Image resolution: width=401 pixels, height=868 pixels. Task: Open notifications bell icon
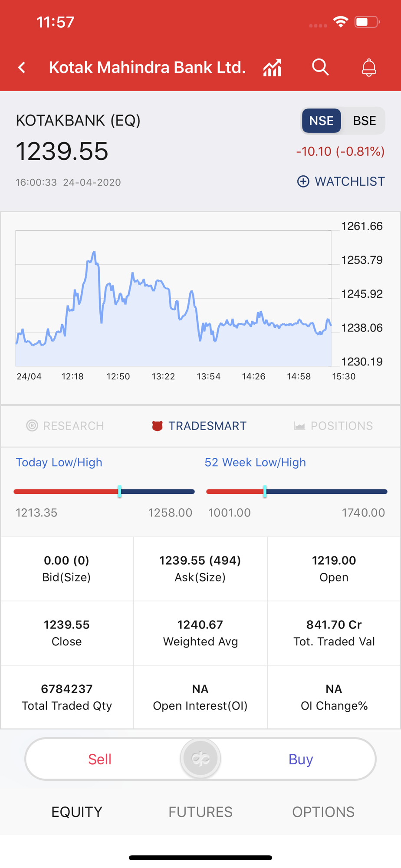[x=369, y=67]
